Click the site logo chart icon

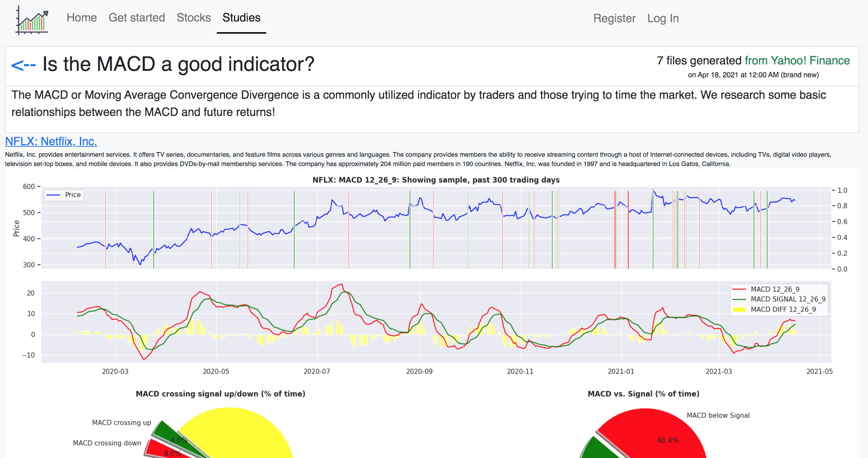[x=31, y=20]
